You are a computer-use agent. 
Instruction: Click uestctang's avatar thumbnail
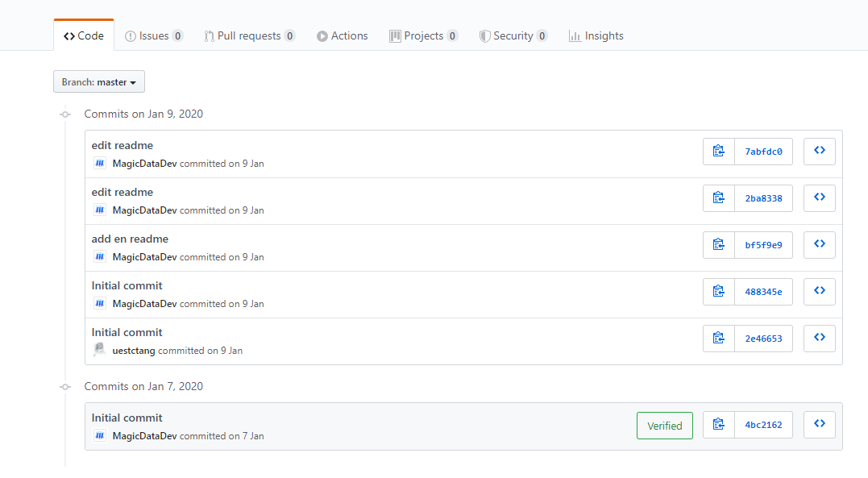click(100, 350)
